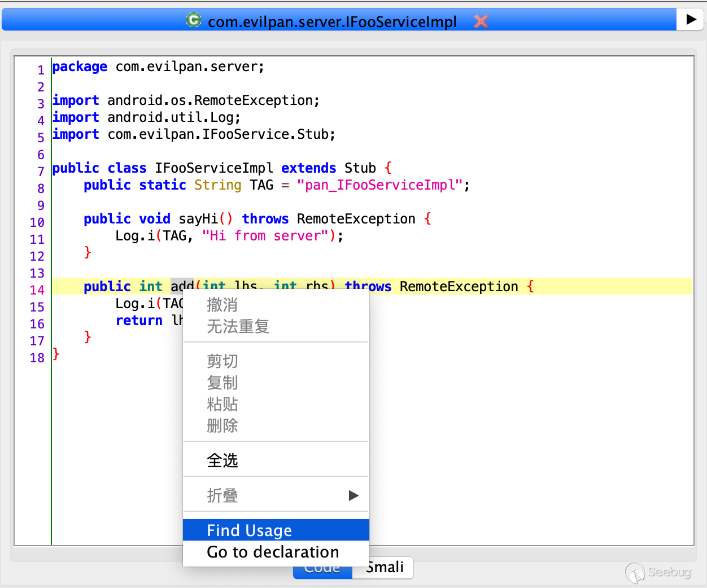707x588 pixels.
Task: Click the 复制 copy menu item
Action: point(222,383)
